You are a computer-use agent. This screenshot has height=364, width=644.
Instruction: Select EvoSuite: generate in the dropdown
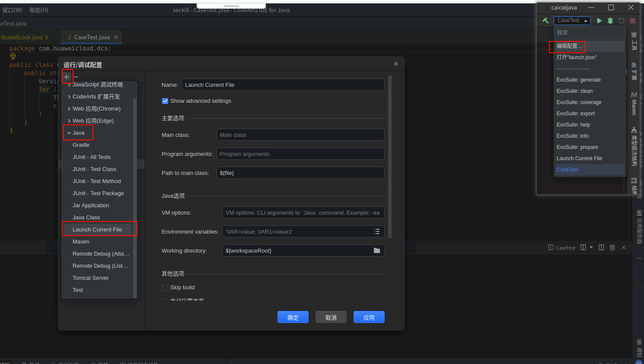590,80
